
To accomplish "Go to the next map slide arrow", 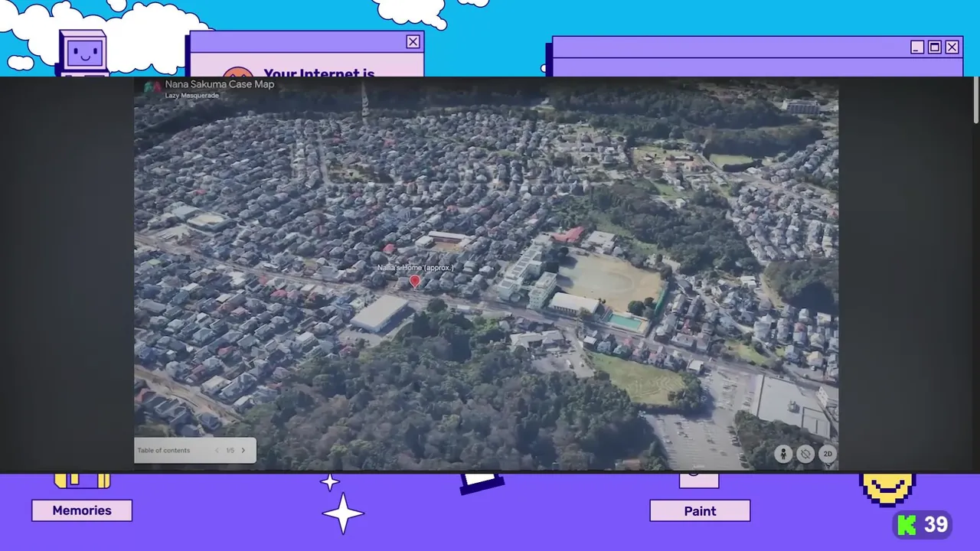I will tap(243, 450).
